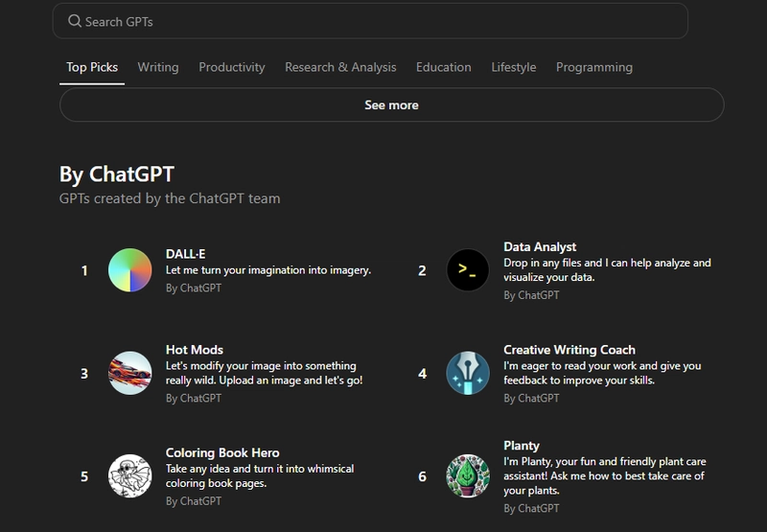Click 'Take any idea' description text
Screen dimensions: 767x532
click(260, 475)
